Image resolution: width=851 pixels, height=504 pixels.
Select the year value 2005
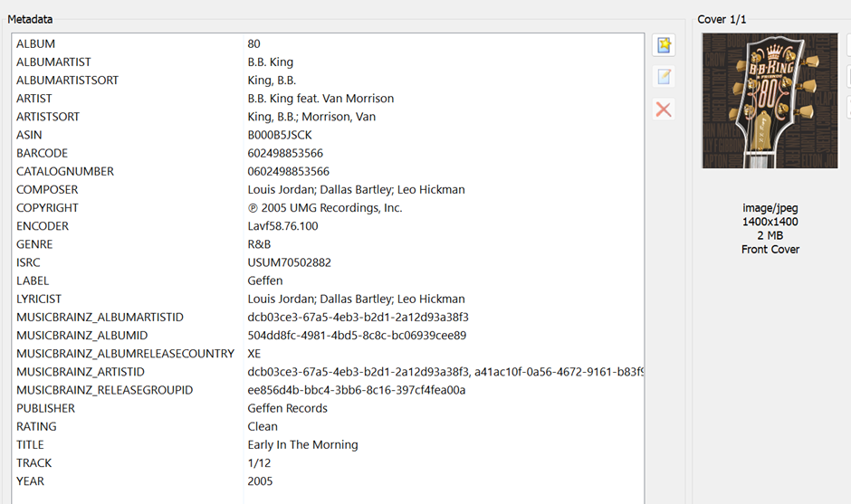tap(260, 481)
